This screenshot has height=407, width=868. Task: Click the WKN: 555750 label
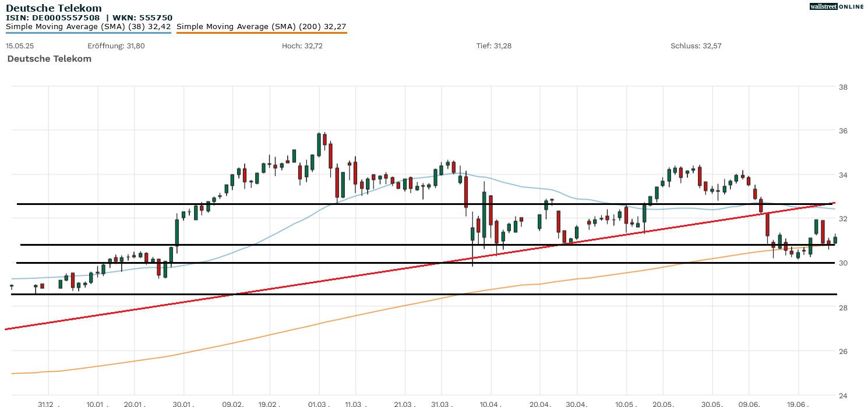pyautogui.click(x=143, y=17)
